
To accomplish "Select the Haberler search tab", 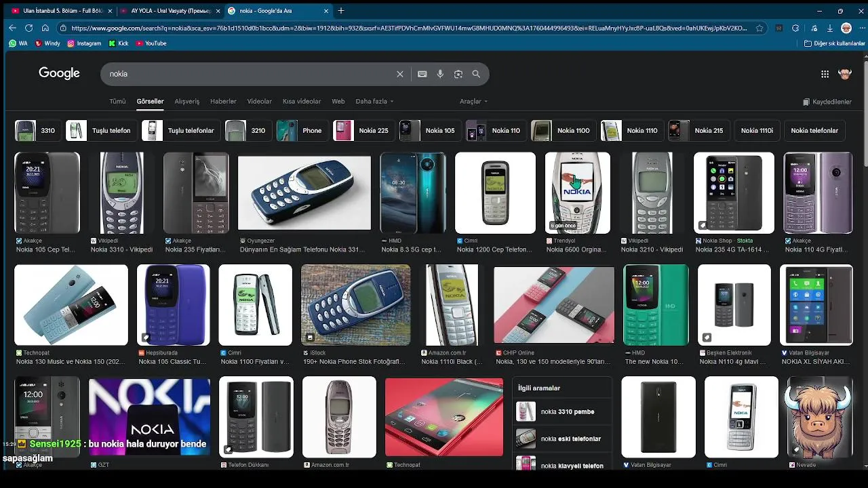I will [x=223, y=102].
